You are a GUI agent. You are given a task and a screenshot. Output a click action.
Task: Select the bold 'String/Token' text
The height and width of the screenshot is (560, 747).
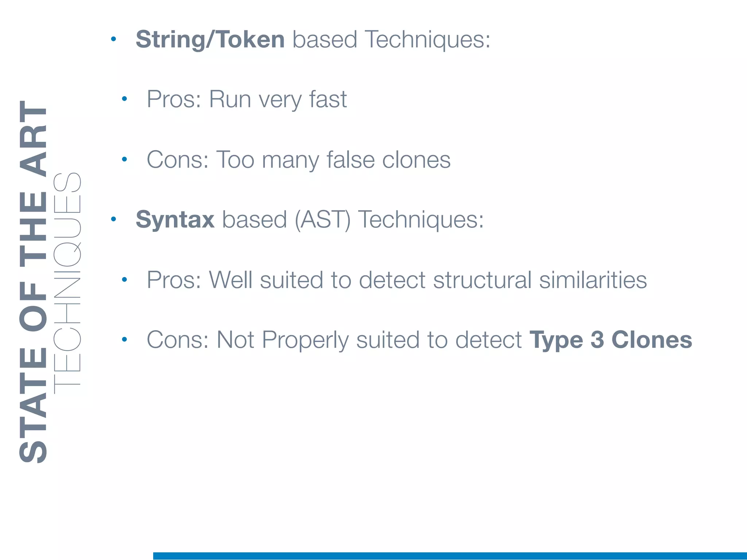pyautogui.click(x=210, y=39)
